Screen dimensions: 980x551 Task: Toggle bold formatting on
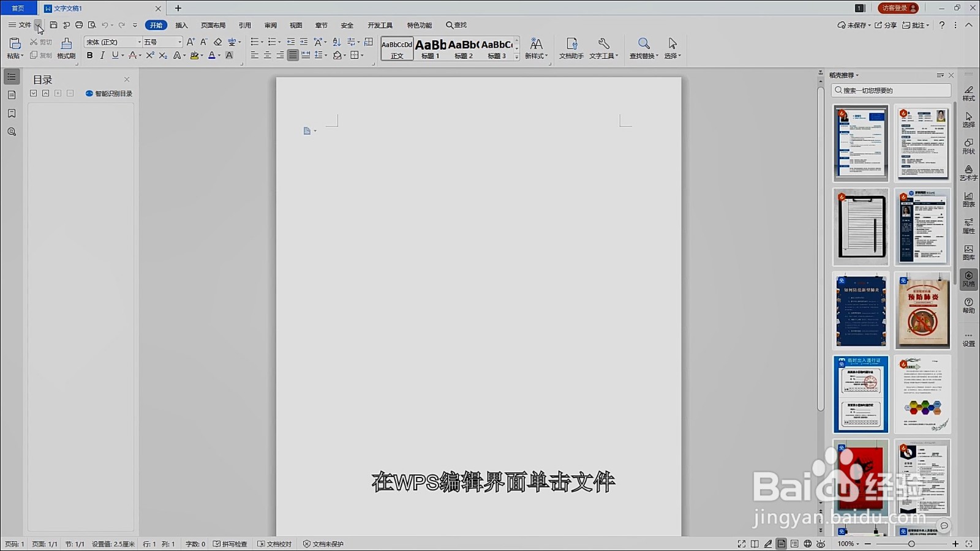pos(90,56)
